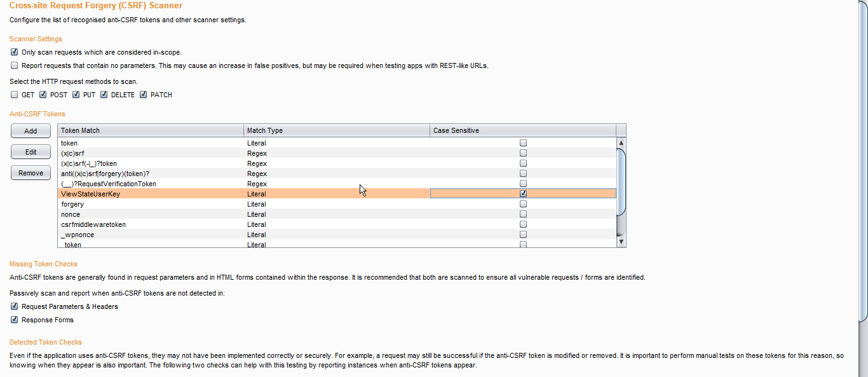This screenshot has width=868, height=377.
Task: Uncheck the POST request method
Action: point(43,95)
